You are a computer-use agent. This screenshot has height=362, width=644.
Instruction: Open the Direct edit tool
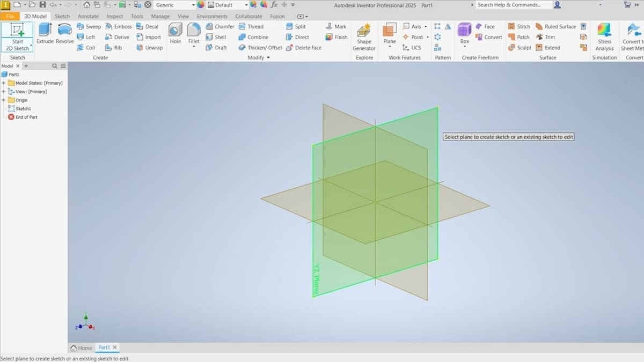(297, 37)
